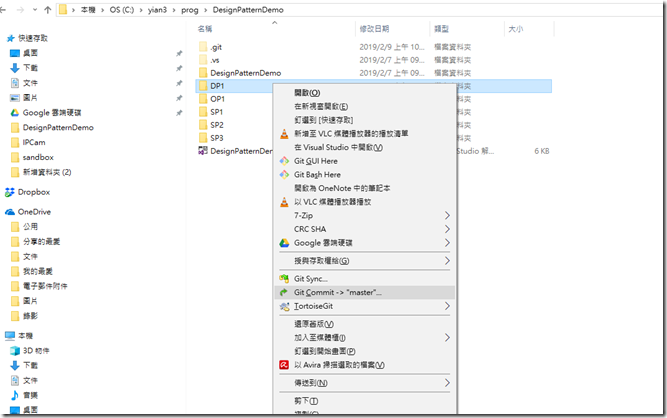Expand the 授與存取權給 submenu arrow
Viewport: 667px width, 418px height.
pyautogui.click(x=447, y=261)
